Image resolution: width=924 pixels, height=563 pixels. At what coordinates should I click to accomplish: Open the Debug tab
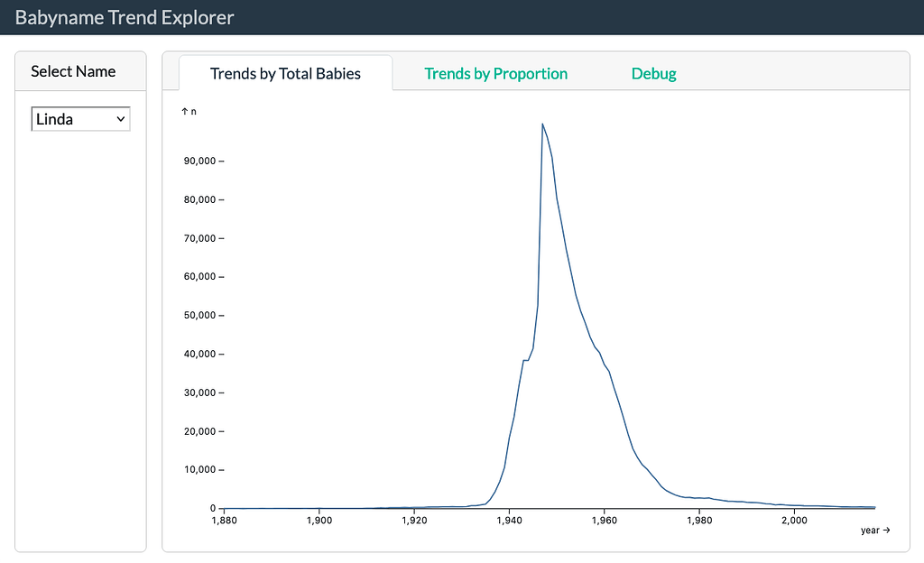click(x=653, y=73)
